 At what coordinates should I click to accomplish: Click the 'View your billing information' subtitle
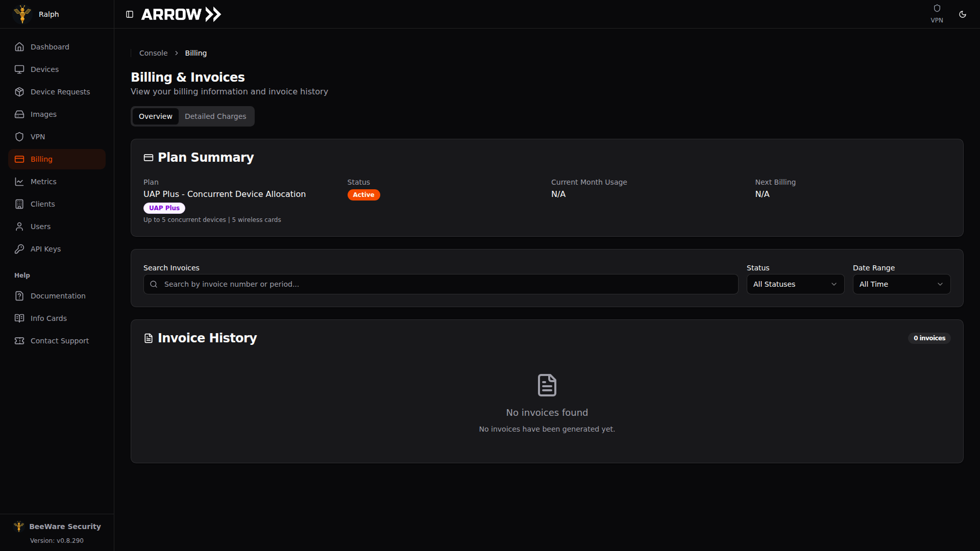(x=229, y=92)
